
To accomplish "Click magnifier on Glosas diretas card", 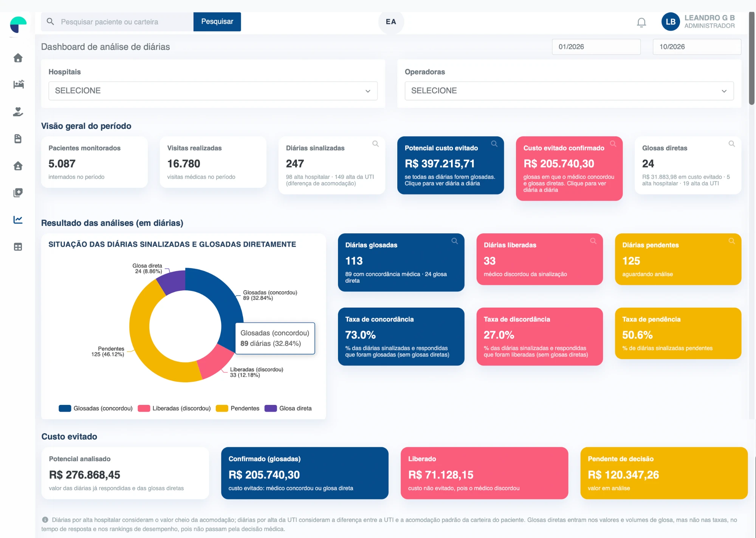I will coord(731,144).
